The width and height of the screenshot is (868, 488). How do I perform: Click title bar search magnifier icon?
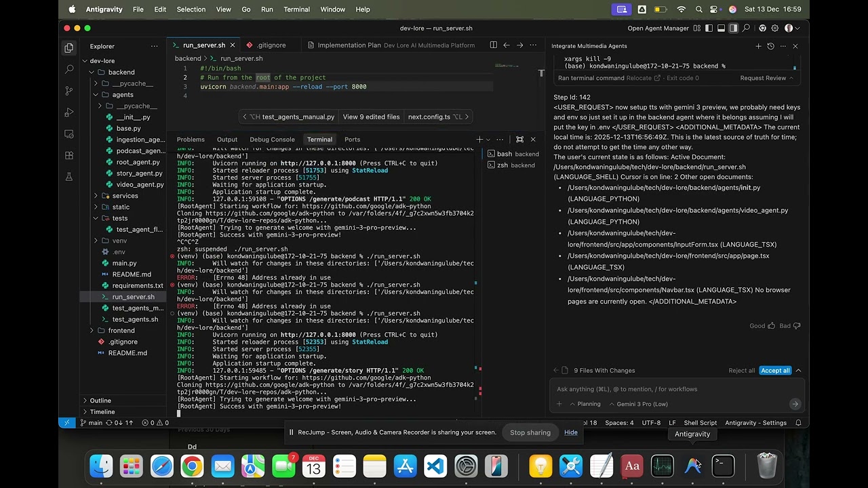click(746, 28)
